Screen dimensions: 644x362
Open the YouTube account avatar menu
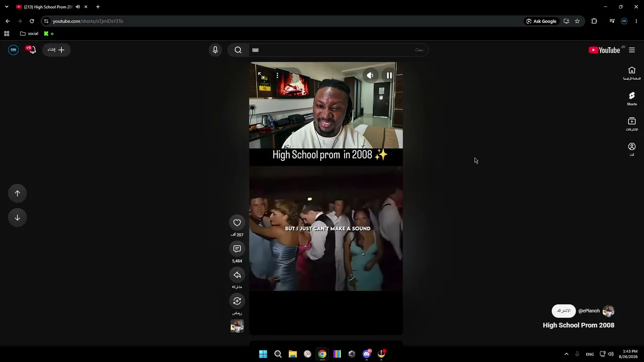[14, 50]
